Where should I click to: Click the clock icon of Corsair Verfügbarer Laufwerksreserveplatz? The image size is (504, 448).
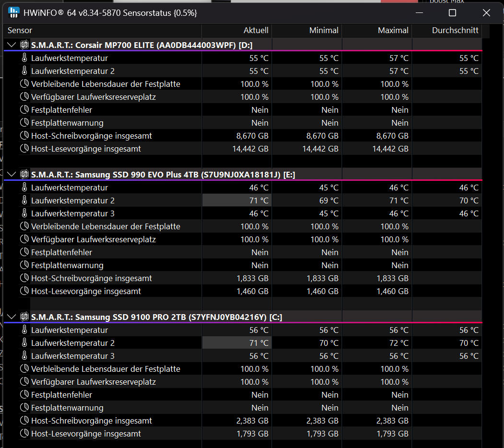pyautogui.click(x=24, y=97)
